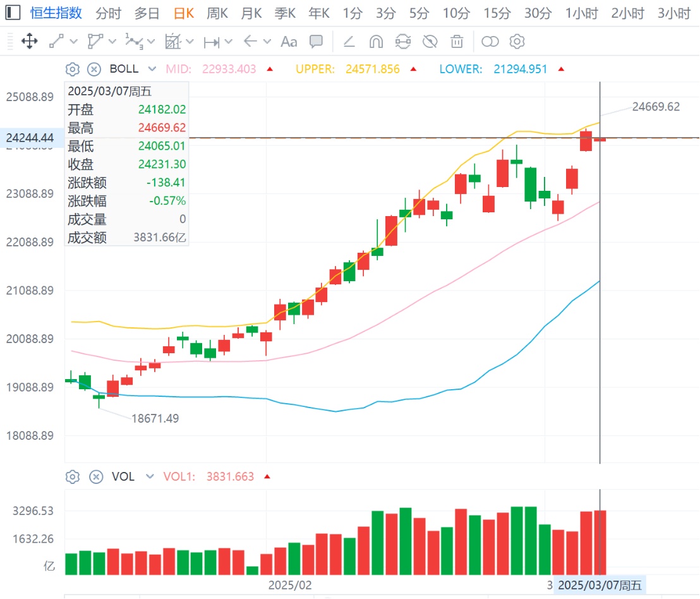Open the VOL indicator dropdown
Image resolution: width=700 pixels, height=599 pixels.
[x=150, y=476]
